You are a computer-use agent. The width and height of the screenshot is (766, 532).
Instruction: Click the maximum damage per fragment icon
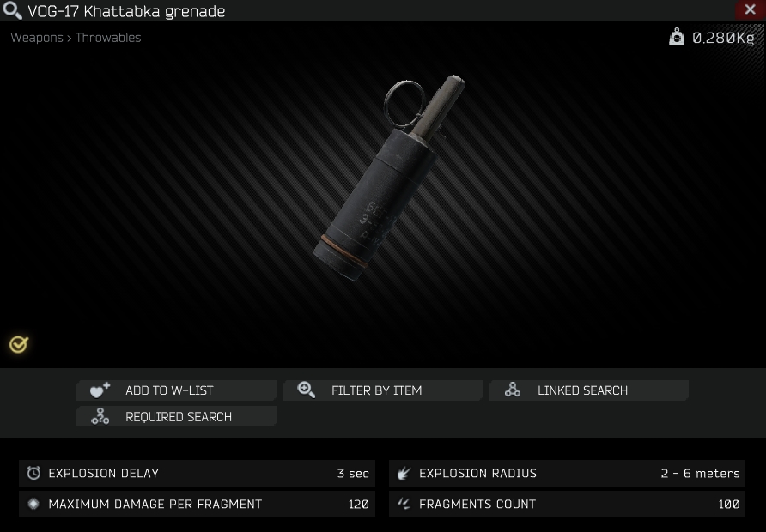[33, 504]
